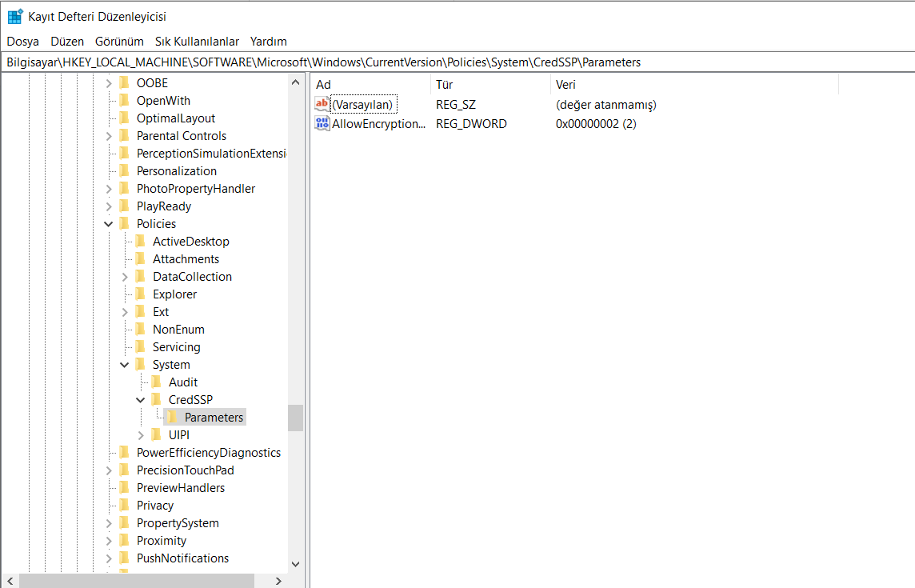Select the DataCollection key label
Screen dimensions: 915x588
pos(192,277)
